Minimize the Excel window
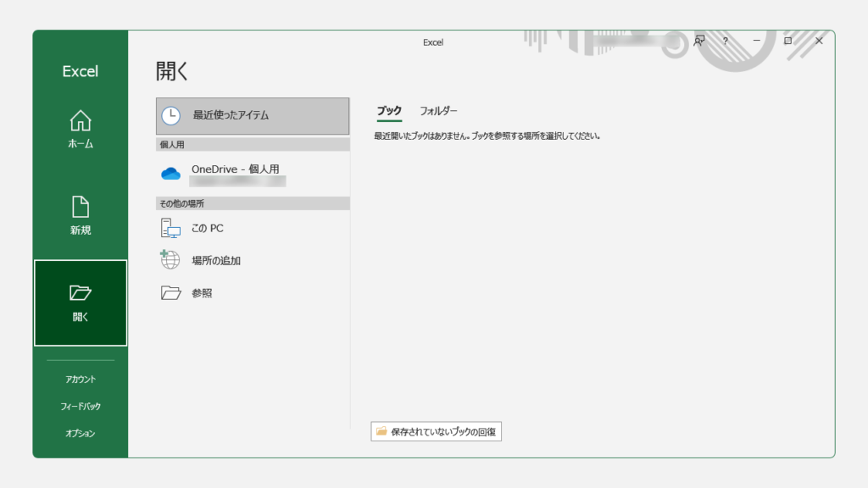Screen dimensions: 868x488 pos(756,41)
